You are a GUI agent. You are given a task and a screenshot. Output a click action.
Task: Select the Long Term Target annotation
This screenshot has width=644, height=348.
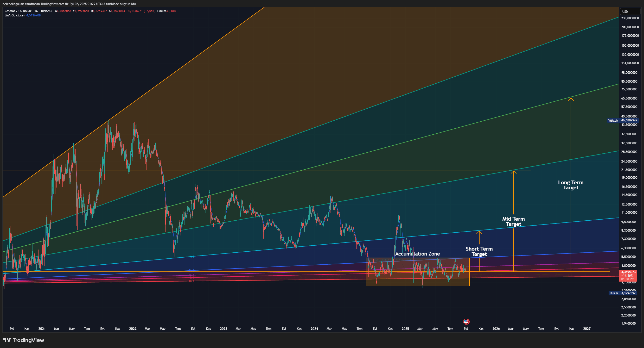[571, 185]
